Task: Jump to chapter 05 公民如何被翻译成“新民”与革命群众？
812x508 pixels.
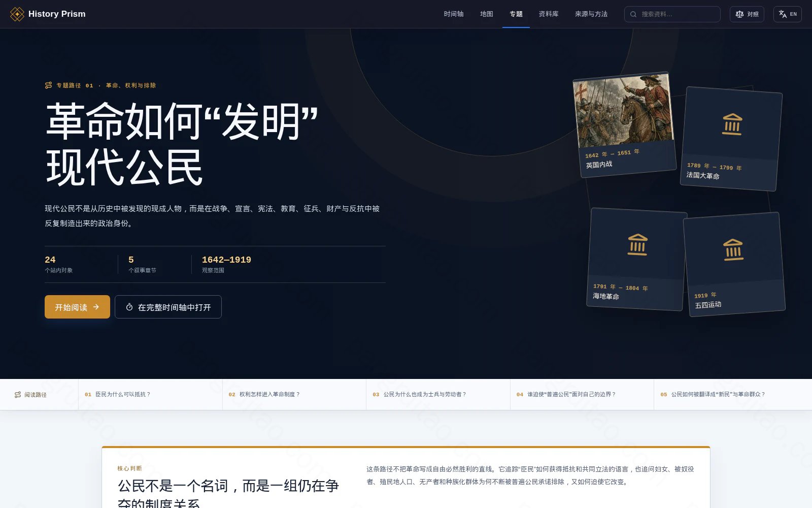Action: point(733,395)
